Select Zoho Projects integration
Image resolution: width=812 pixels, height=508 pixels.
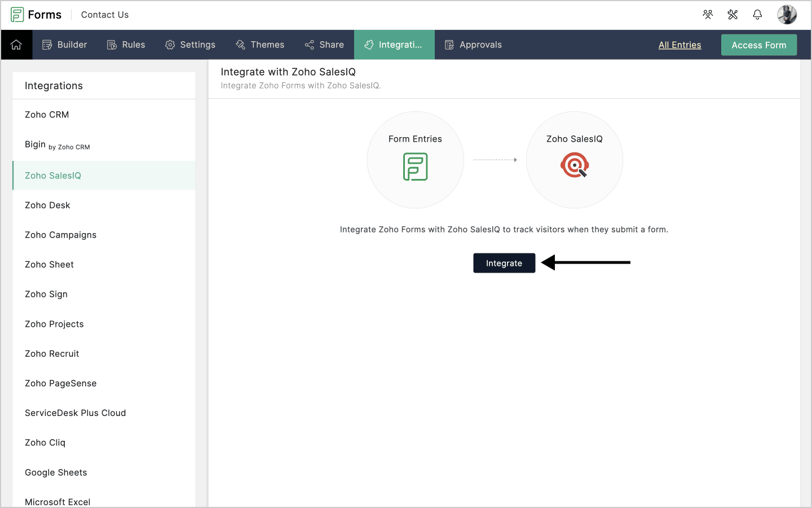click(x=104, y=324)
